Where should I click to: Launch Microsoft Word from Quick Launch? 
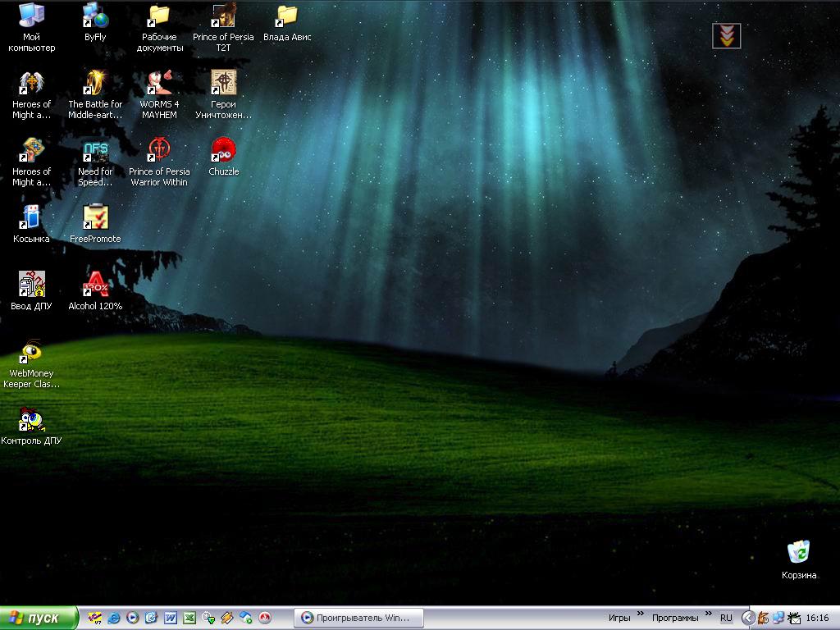pos(171,618)
